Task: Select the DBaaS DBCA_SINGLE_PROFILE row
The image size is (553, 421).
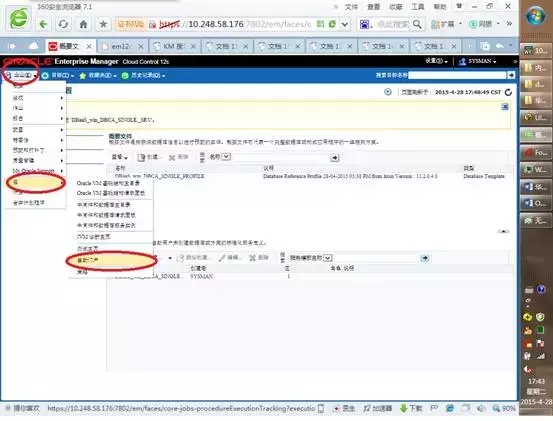Action: pyautogui.click(x=310, y=176)
